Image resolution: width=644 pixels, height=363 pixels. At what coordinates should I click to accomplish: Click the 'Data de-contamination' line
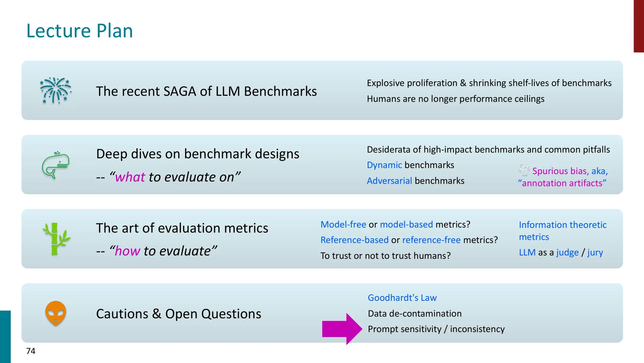point(415,314)
